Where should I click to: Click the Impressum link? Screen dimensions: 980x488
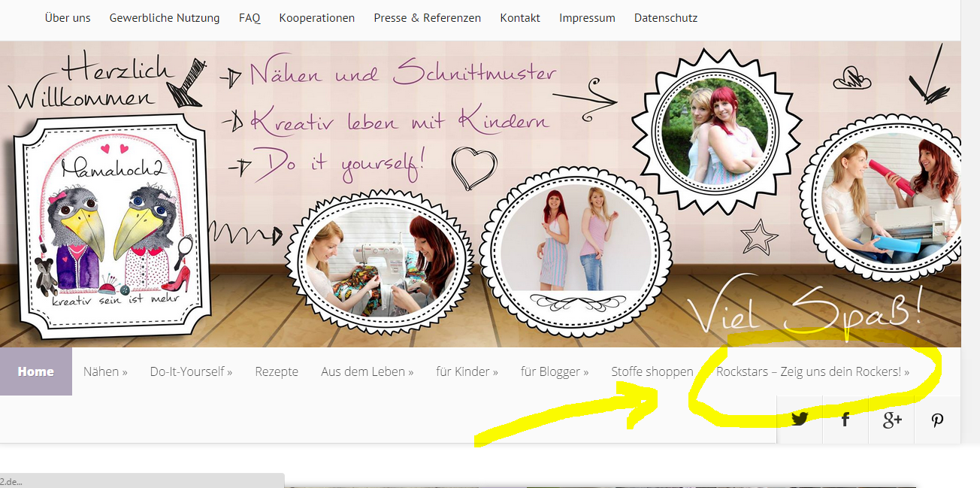[587, 18]
